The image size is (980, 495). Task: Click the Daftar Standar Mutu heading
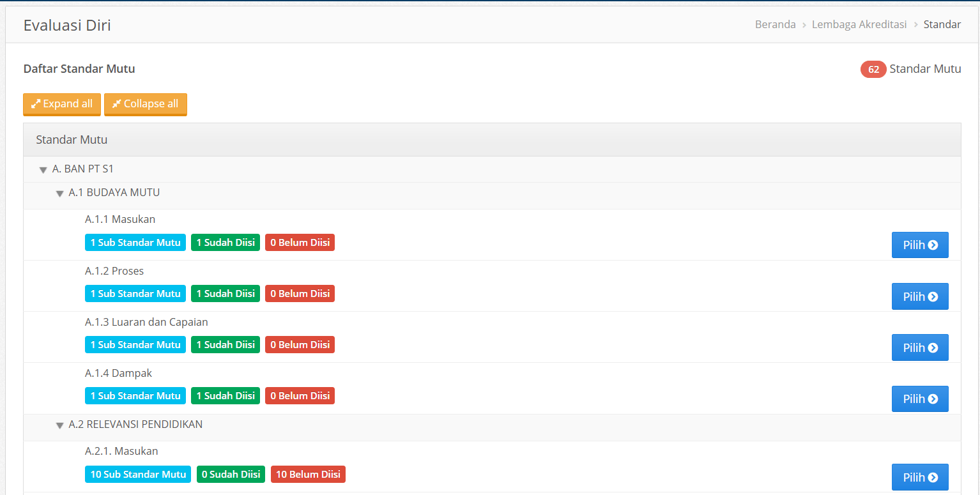coord(79,69)
